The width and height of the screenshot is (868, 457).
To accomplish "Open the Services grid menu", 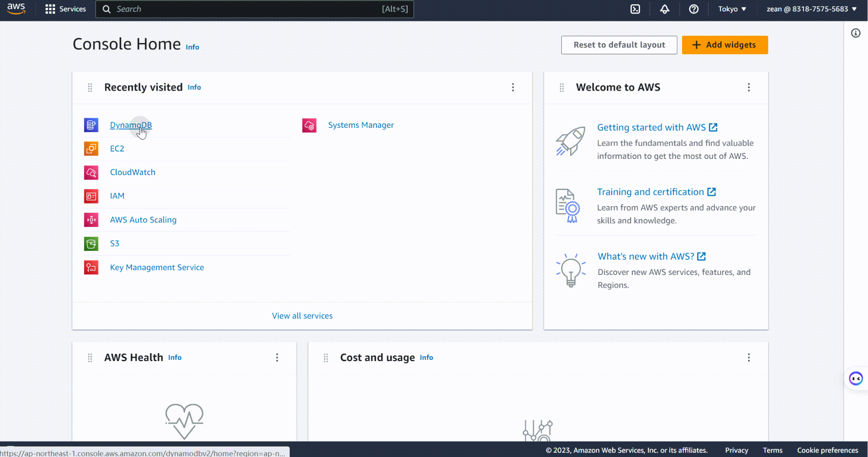I will pos(65,9).
